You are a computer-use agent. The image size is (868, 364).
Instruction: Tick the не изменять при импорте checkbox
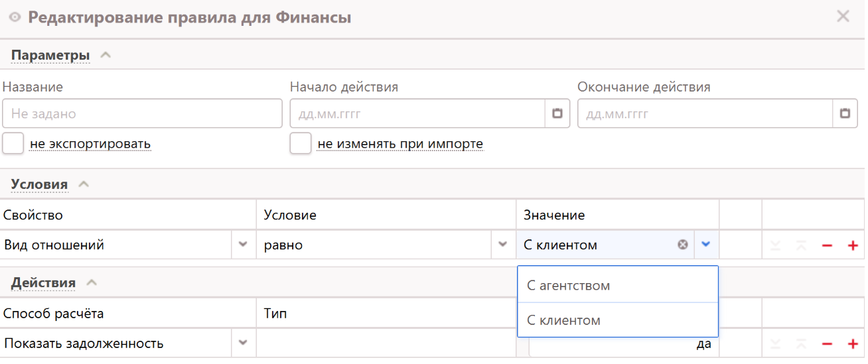(x=301, y=143)
